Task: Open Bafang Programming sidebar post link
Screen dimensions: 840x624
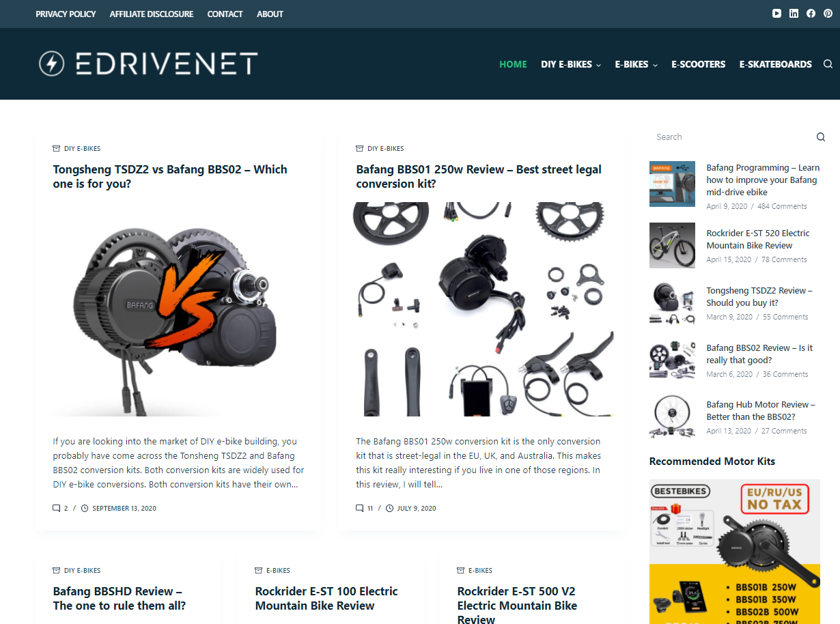Action: pyautogui.click(x=763, y=180)
